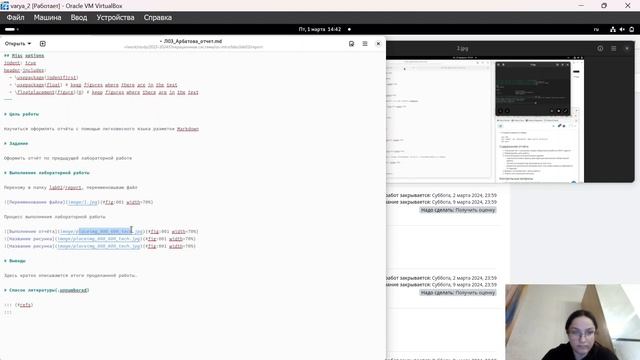Open the gedit hamburger menu
The width and height of the screenshot is (640, 360).
(x=365, y=44)
